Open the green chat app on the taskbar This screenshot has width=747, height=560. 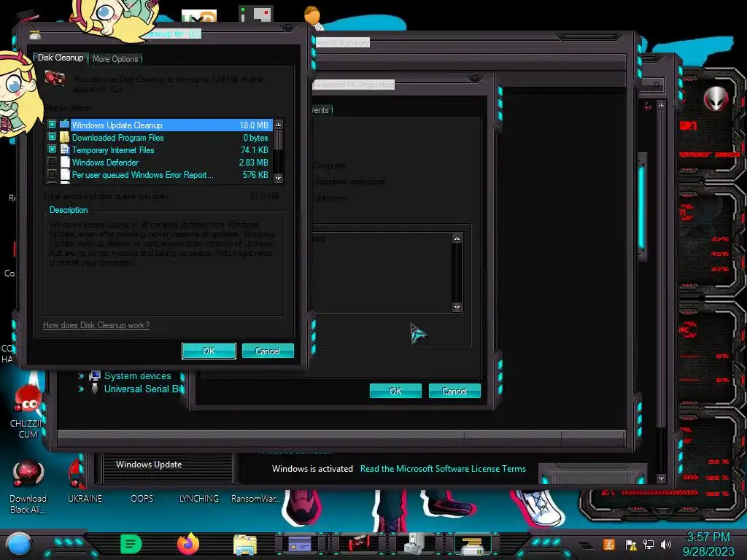[x=131, y=544]
